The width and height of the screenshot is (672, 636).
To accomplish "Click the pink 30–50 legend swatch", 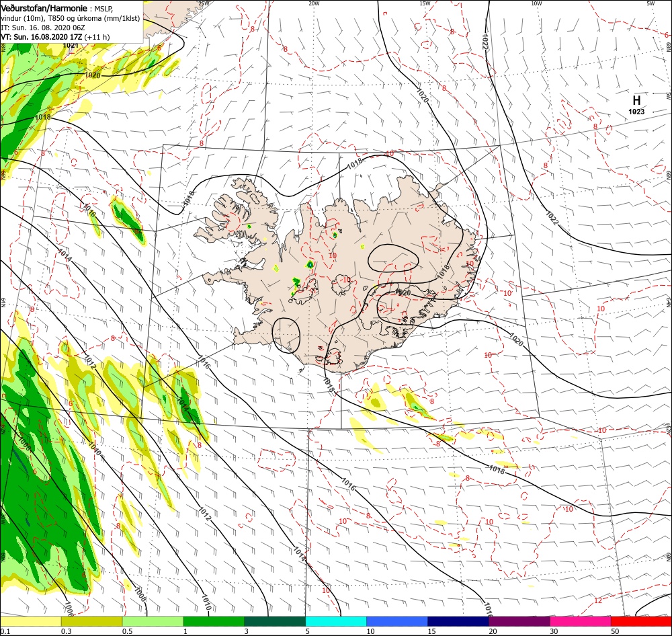I will [x=581, y=621].
